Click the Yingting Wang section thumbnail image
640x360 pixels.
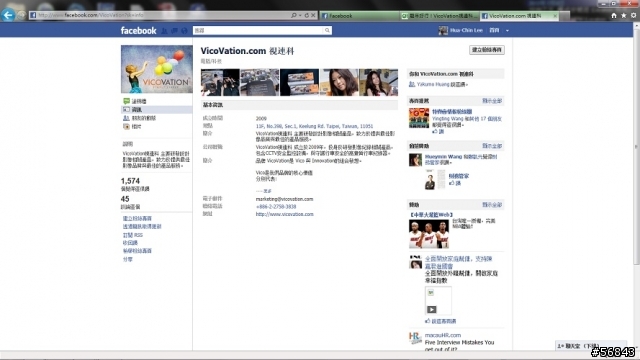pos(419,118)
